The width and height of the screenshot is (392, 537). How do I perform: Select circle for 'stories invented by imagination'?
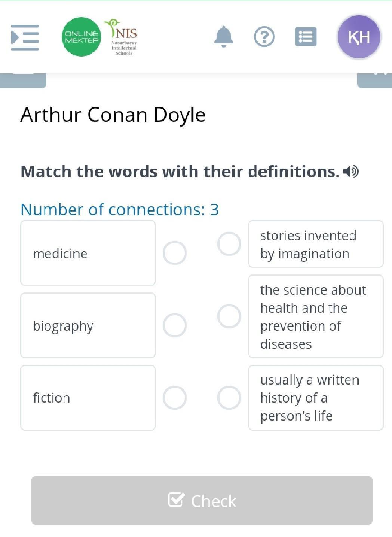pos(229,244)
